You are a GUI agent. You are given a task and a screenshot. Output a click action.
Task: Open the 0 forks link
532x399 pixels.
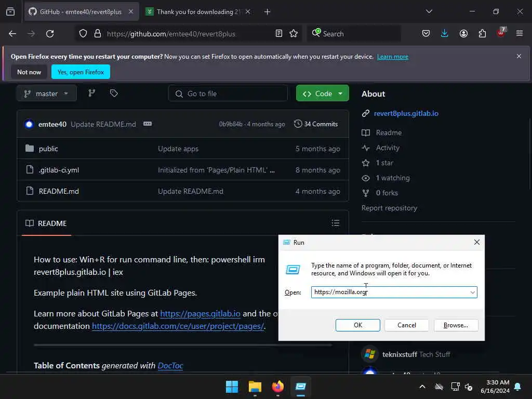(x=387, y=193)
